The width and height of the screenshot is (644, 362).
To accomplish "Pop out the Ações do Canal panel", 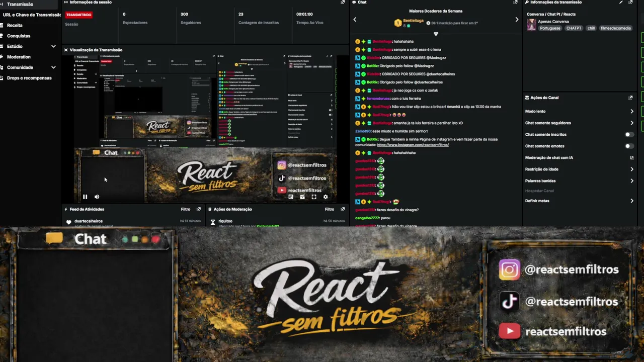I will pyautogui.click(x=630, y=98).
